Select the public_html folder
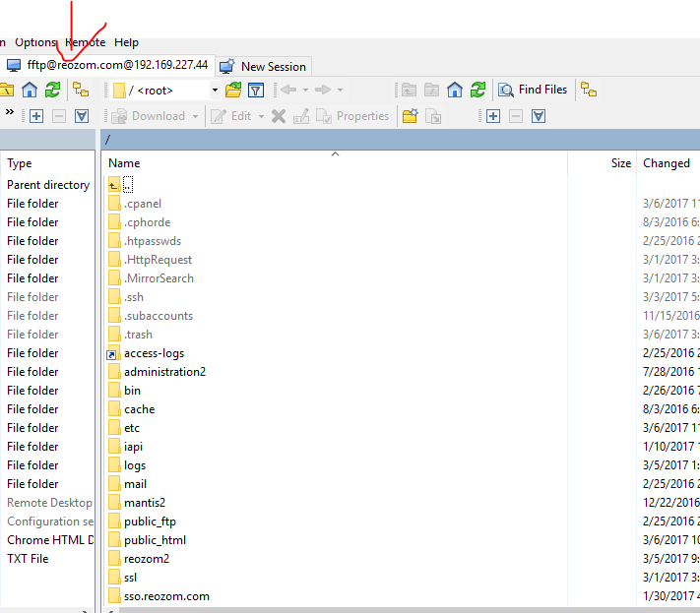The width and height of the screenshot is (700, 613). 154,540
